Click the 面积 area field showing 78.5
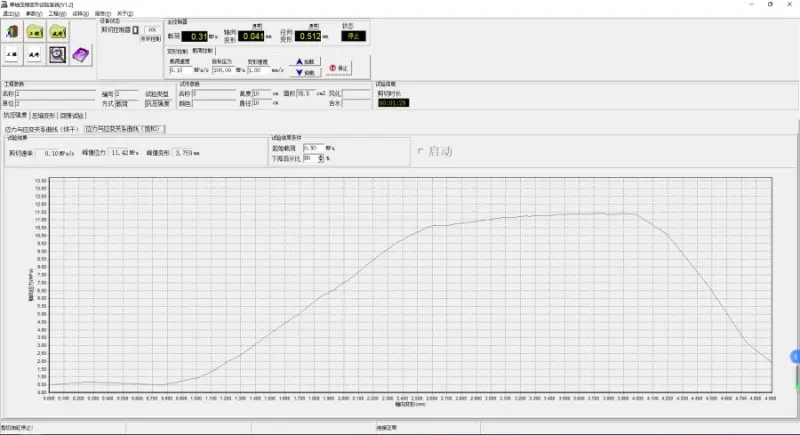The image size is (800, 435). click(x=305, y=94)
